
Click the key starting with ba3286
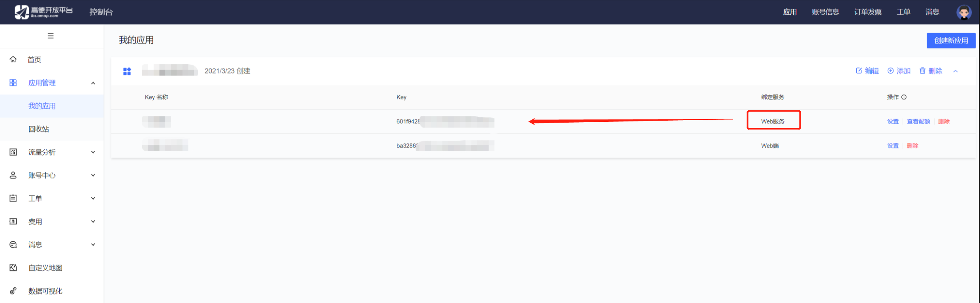(x=445, y=146)
